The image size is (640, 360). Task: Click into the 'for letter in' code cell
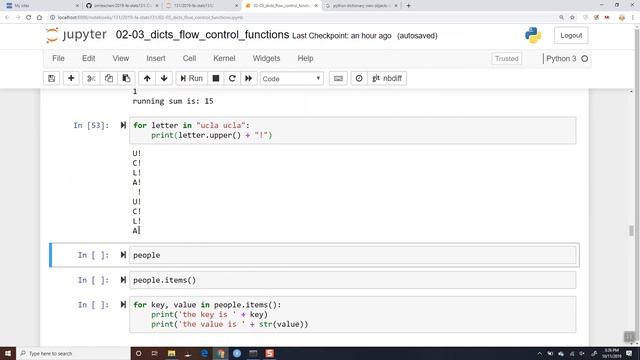[x=353, y=131]
